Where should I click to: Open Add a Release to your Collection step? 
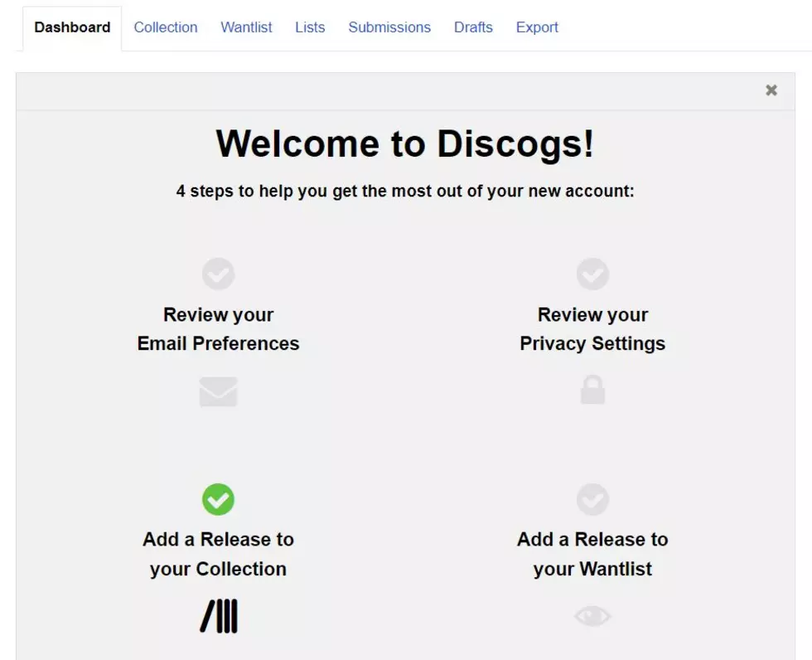(x=218, y=554)
